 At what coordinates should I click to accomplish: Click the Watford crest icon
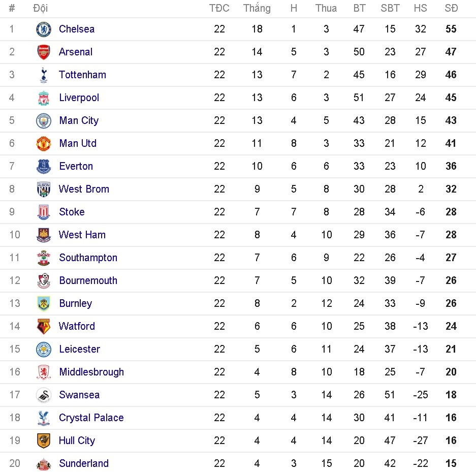44,326
